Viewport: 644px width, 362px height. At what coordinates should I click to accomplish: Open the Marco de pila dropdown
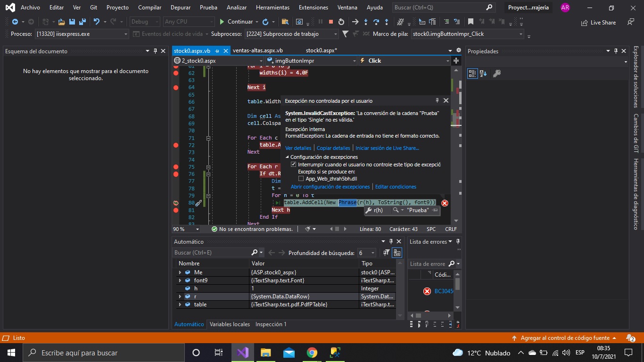click(x=467, y=34)
